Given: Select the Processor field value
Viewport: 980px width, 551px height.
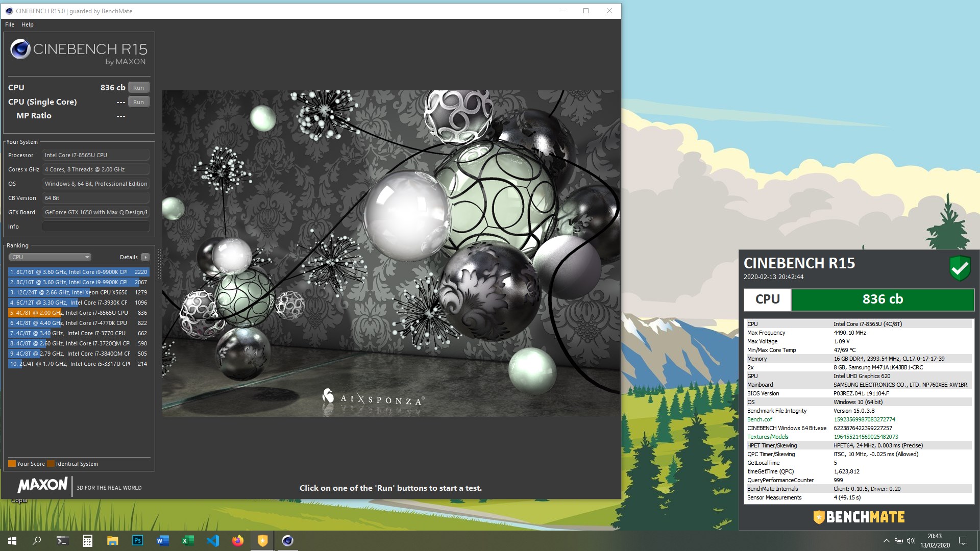Looking at the screenshot, I should (x=96, y=155).
